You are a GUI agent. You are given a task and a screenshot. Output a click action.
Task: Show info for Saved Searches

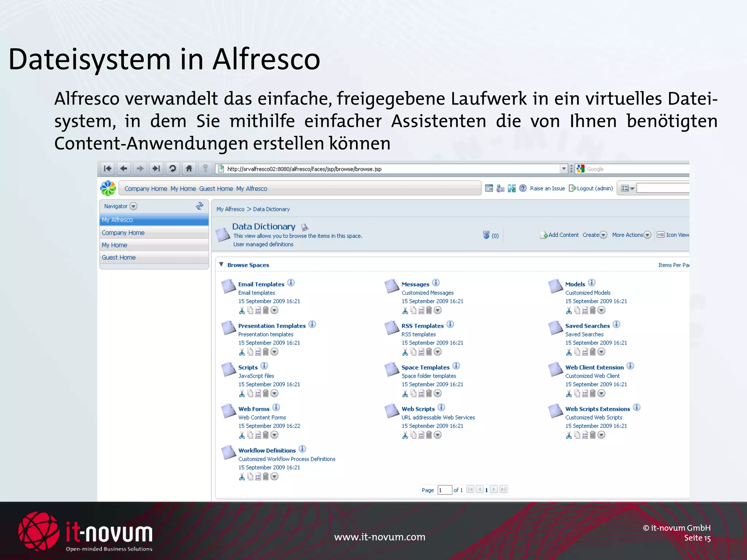(616, 324)
